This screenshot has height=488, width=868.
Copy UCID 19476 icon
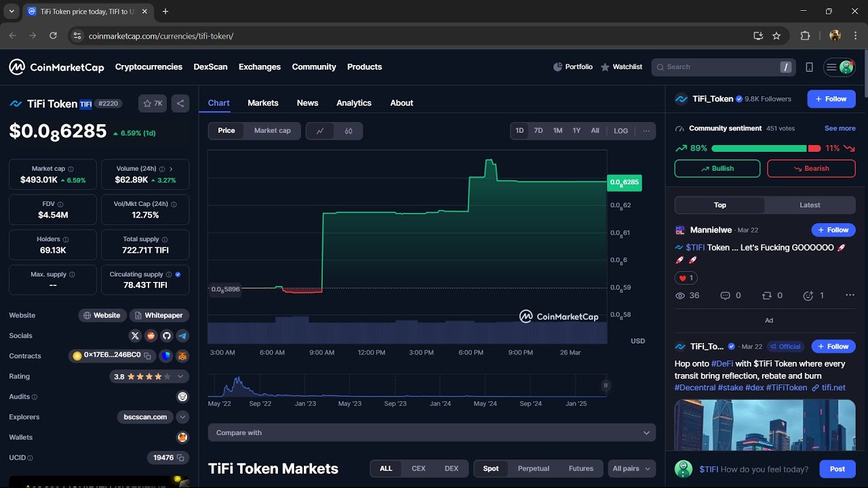pyautogui.click(x=180, y=458)
